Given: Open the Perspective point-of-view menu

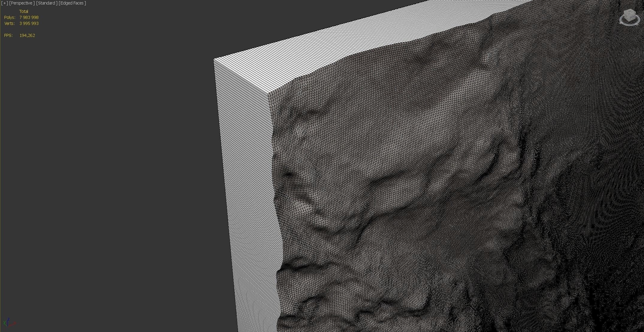Looking at the screenshot, I should click(x=22, y=3).
